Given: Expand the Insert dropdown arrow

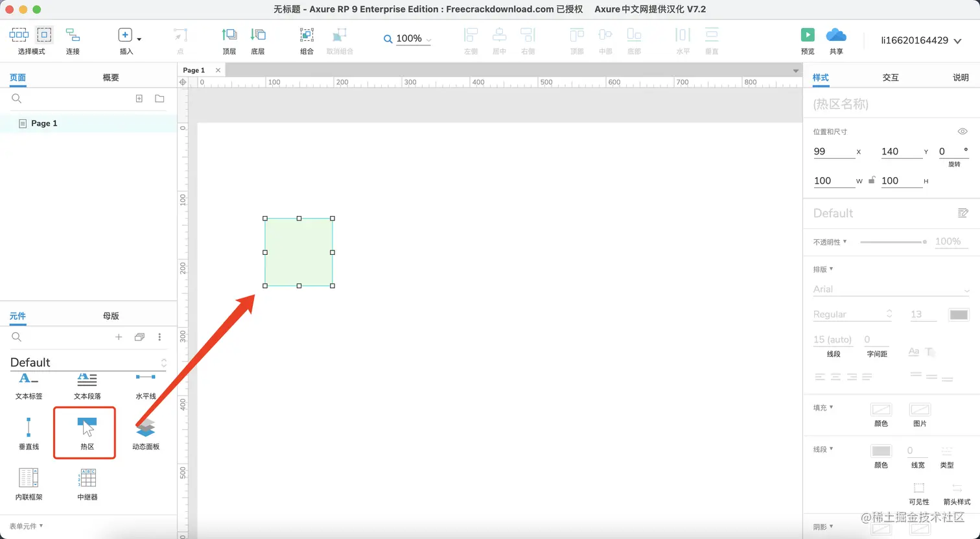Looking at the screenshot, I should [x=139, y=39].
